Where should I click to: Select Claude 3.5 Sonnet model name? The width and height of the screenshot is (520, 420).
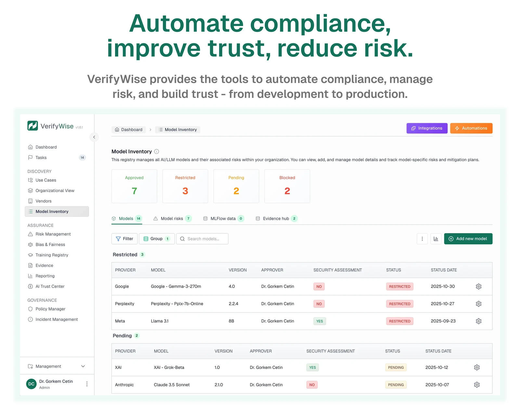pyautogui.click(x=172, y=385)
